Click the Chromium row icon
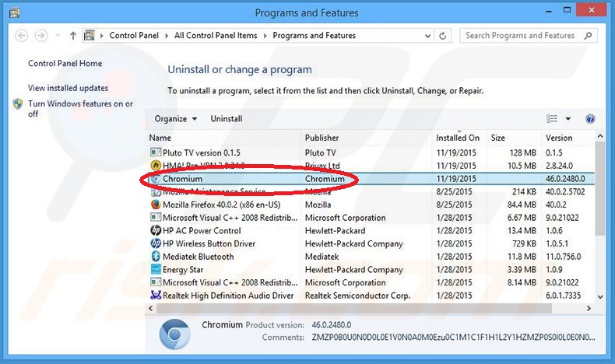Image resolution: width=615 pixels, height=364 pixels. click(x=156, y=179)
